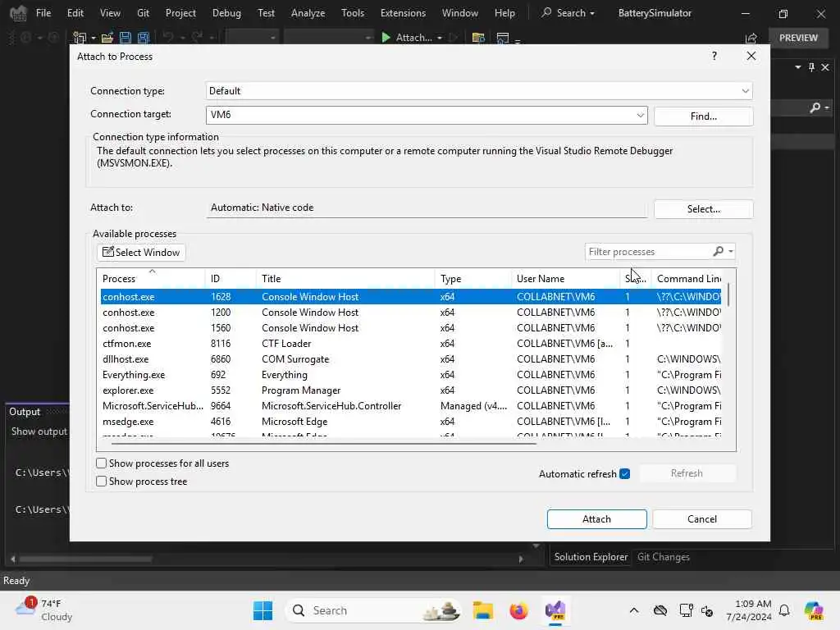
Task: Click the green Attach start arrow
Action: (x=386, y=38)
